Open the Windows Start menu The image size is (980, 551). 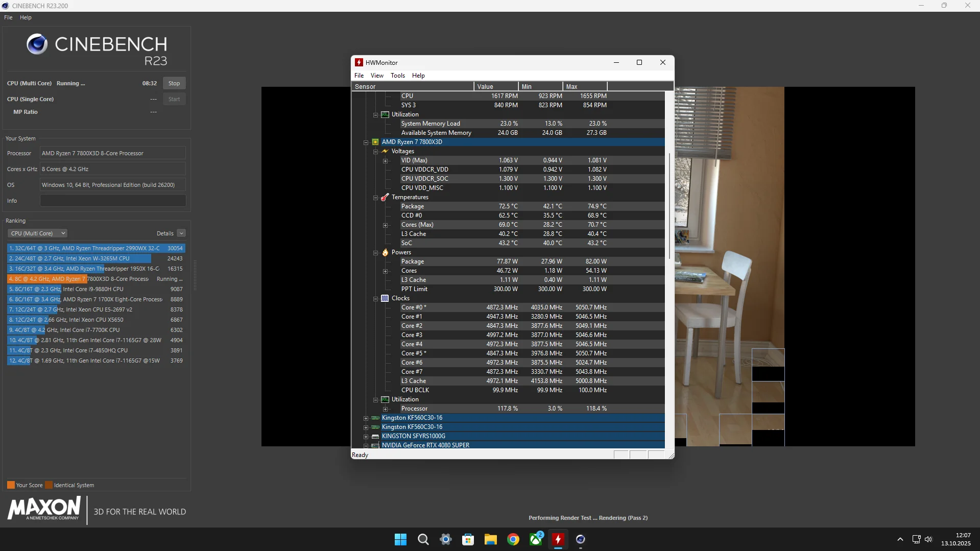(401, 539)
